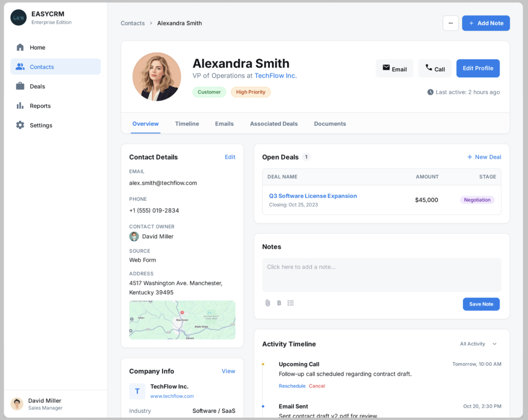Click the Reports bar chart icon
528x420 pixels.
20,106
